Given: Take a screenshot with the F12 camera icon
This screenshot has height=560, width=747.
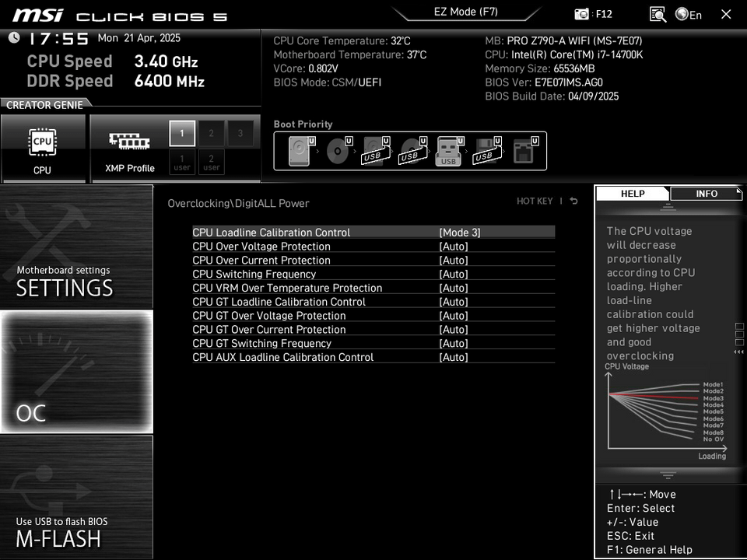Looking at the screenshot, I should [x=581, y=14].
